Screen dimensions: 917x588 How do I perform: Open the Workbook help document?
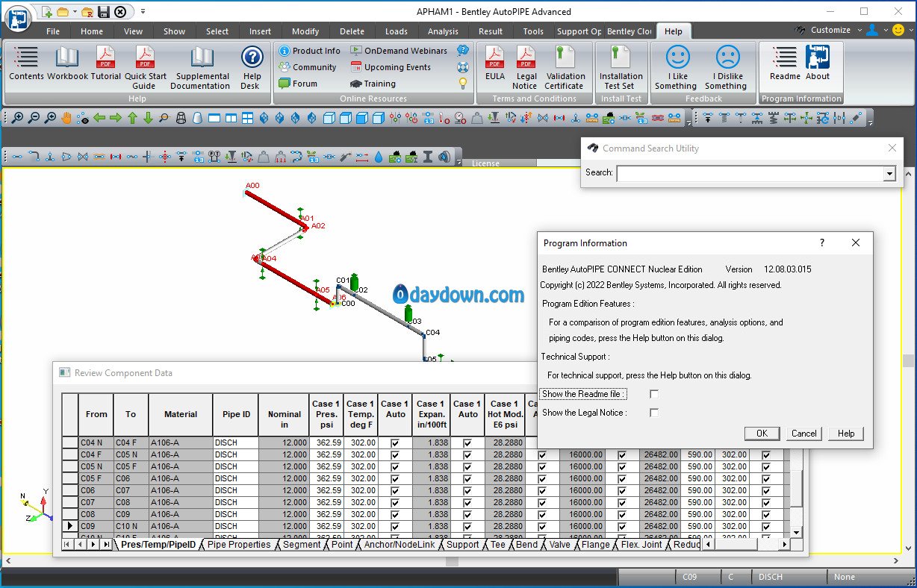(67, 63)
